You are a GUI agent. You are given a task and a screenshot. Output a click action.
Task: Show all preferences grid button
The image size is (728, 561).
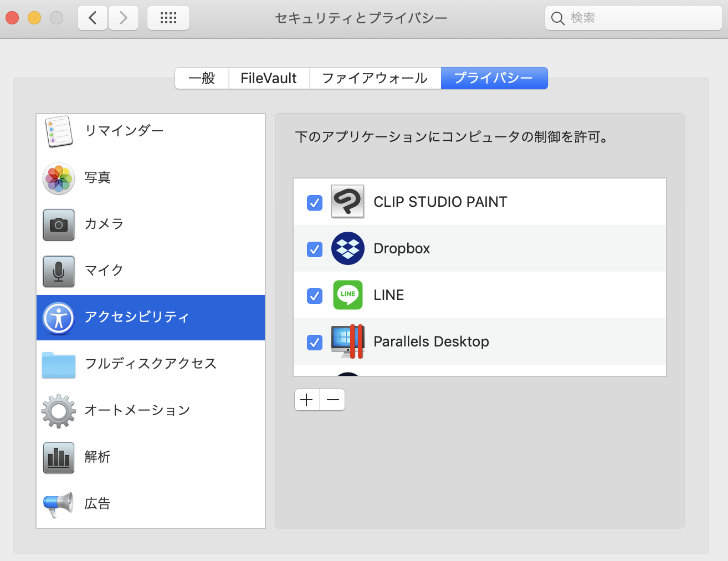click(x=168, y=18)
